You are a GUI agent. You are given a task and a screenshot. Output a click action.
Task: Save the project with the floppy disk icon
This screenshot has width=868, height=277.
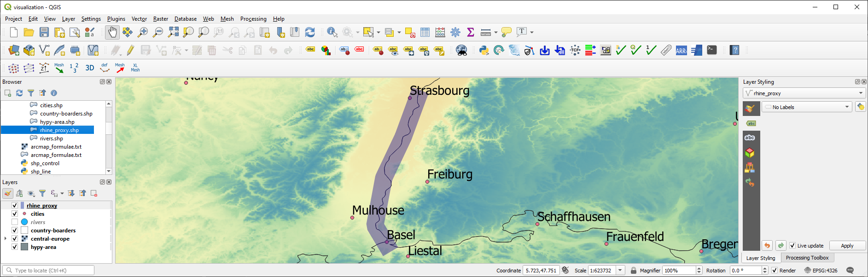[44, 32]
